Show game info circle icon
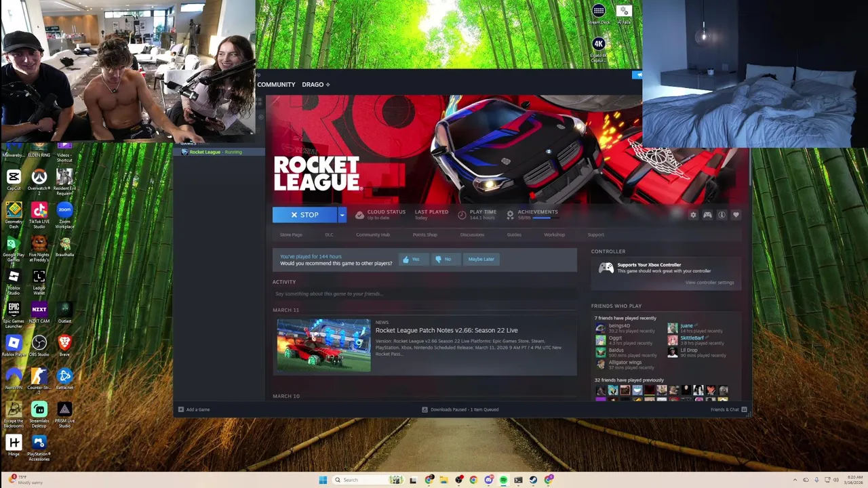 tap(722, 215)
